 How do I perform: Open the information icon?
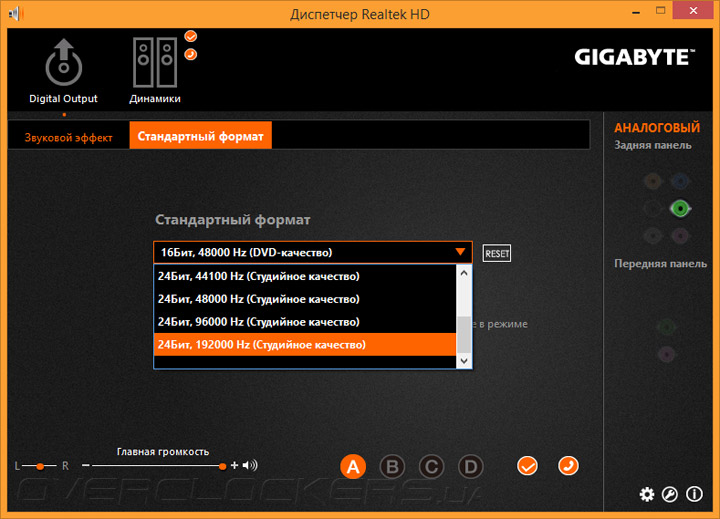pyautogui.click(x=694, y=494)
